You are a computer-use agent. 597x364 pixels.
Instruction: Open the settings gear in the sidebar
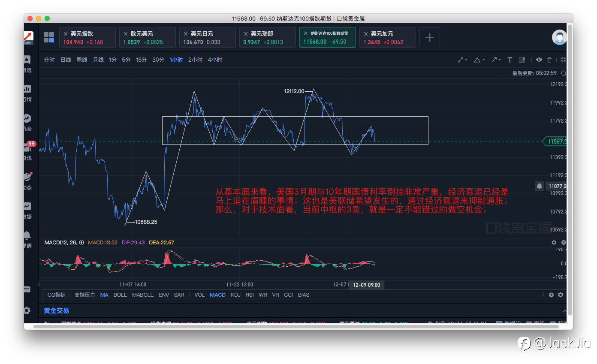(x=27, y=310)
